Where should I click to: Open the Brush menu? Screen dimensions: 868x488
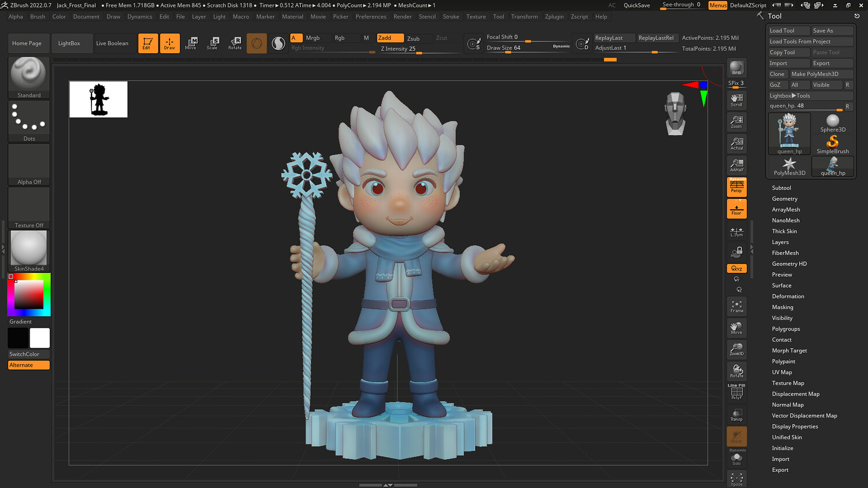(x=38, y=17)
